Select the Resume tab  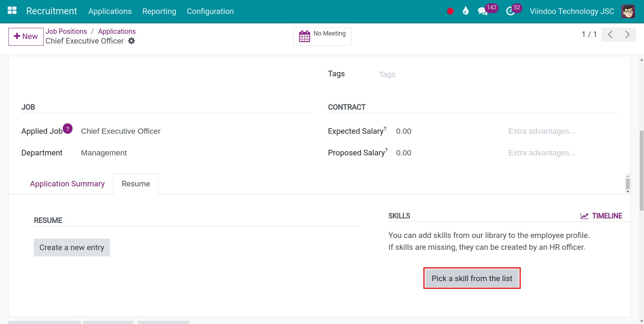136,184
